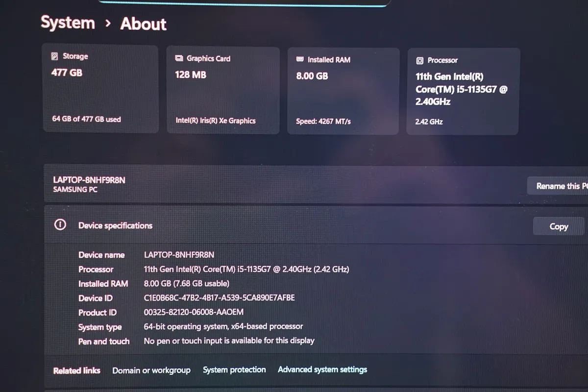This screenshot has height=392, width=588.
Task: Select the Installed RAM summary card
Action: pos(343,91)
